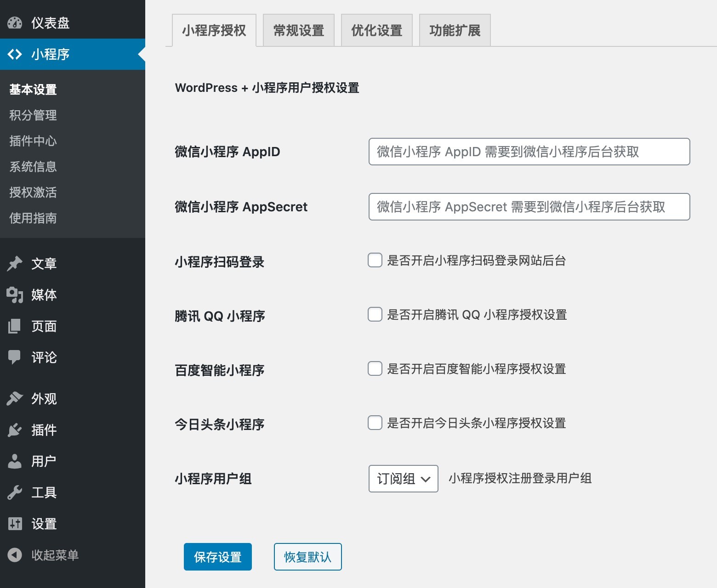
Task: Click the 是否开启今日头条小程序授权设置 label
Action: coord(477,423)
